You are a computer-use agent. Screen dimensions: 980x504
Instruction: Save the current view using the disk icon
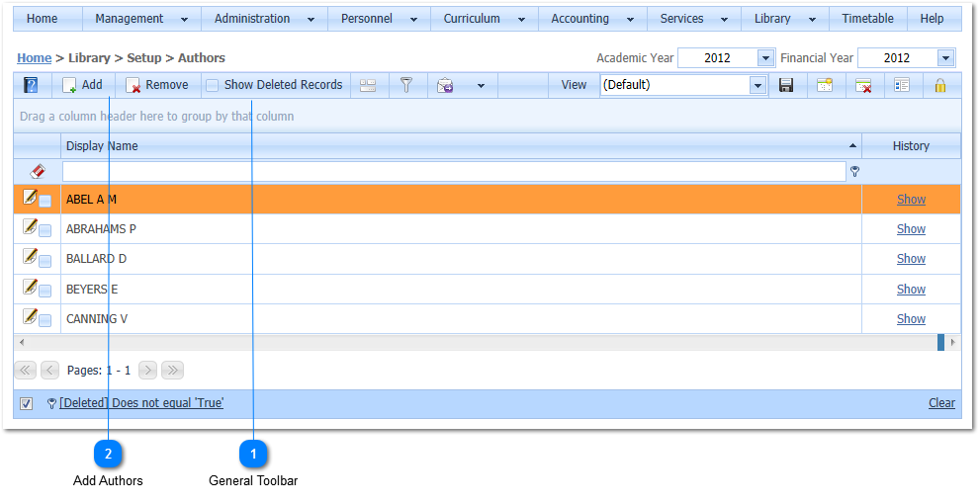click(x=786, y=86)
